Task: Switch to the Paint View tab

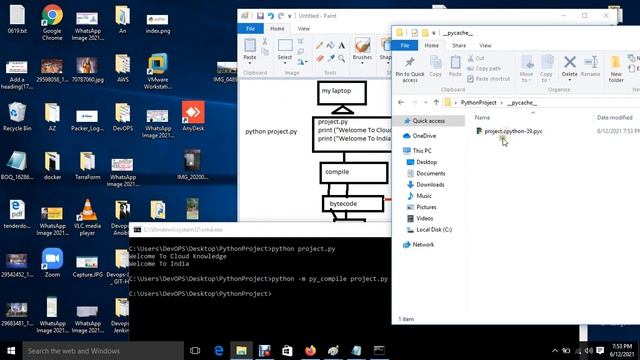Action: (304, 29)
